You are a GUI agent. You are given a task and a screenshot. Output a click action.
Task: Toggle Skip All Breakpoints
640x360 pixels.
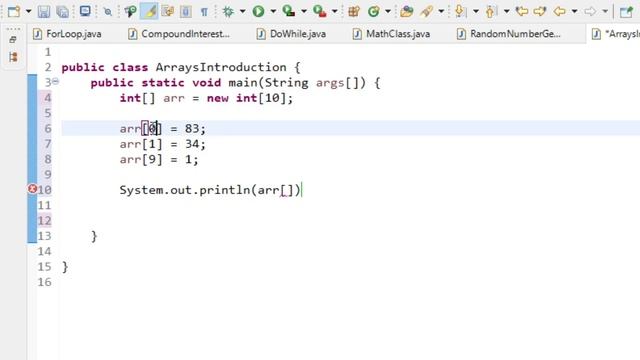tap(108, 11)
